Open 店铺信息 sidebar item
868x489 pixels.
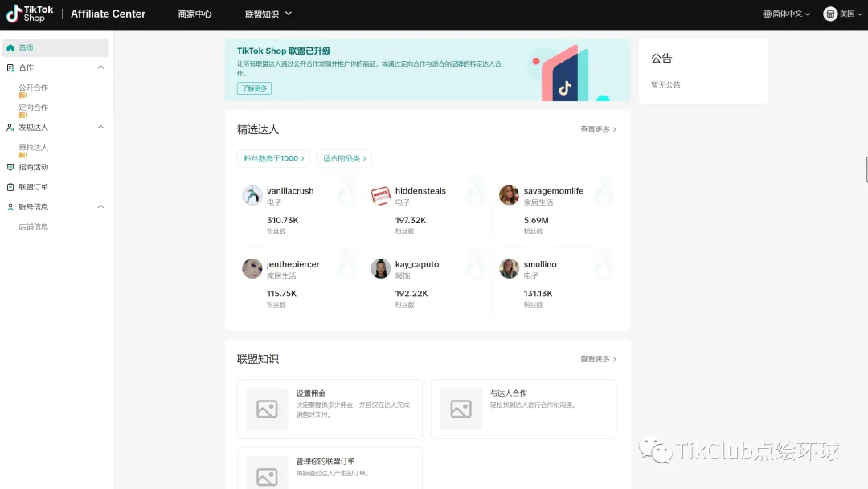coord(33,226)
